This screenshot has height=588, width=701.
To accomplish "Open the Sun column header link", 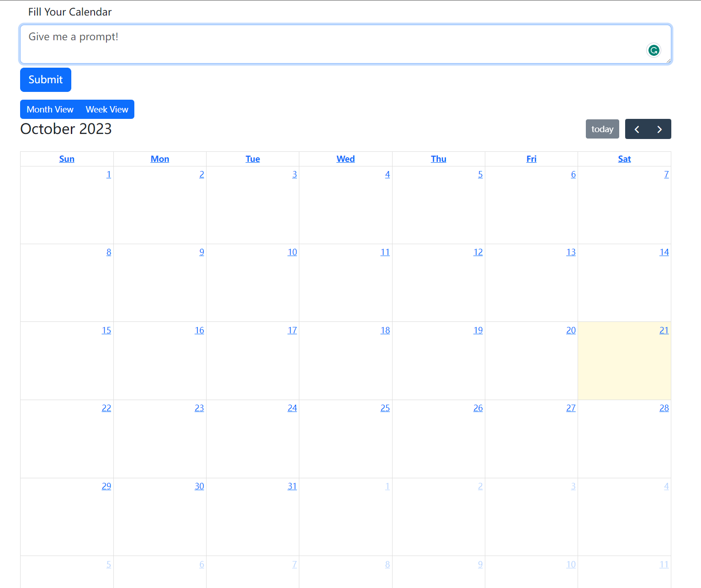I will click(x=67, y=159).
